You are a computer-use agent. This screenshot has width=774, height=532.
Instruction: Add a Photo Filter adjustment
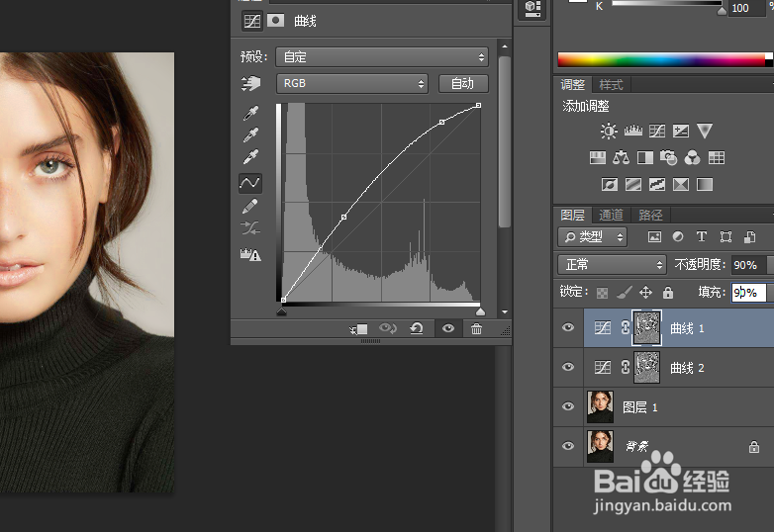[x=669, y=158]
